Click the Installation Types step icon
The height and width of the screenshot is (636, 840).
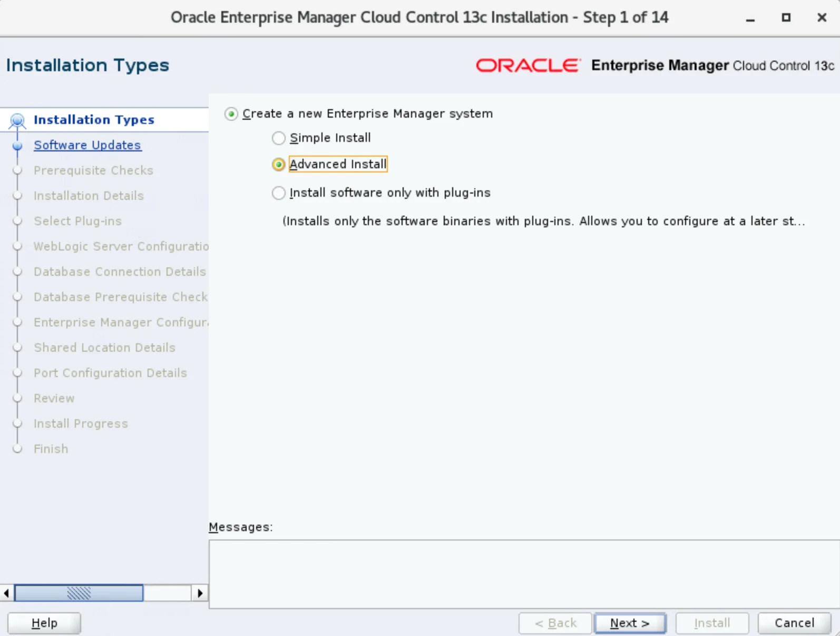(x=17, y=121)
